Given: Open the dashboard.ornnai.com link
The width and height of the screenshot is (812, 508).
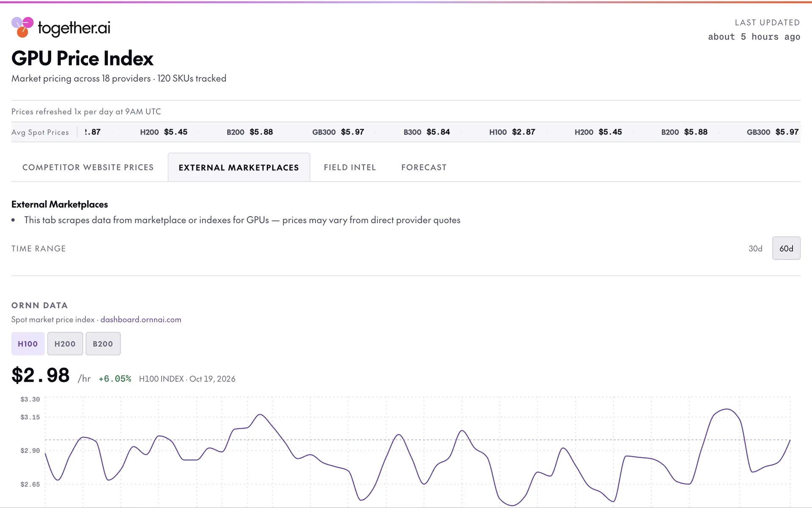Looking at the screenshot, I should [141, 320].
